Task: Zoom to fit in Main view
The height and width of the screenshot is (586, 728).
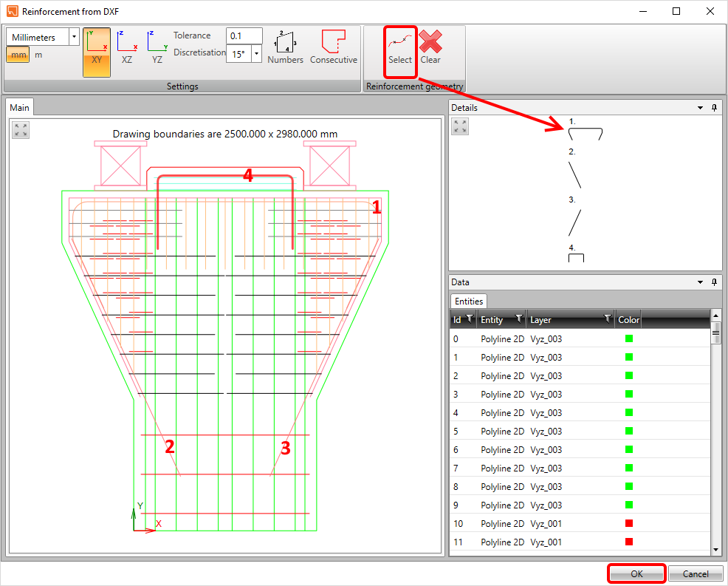Action: (x=21, y=130)
